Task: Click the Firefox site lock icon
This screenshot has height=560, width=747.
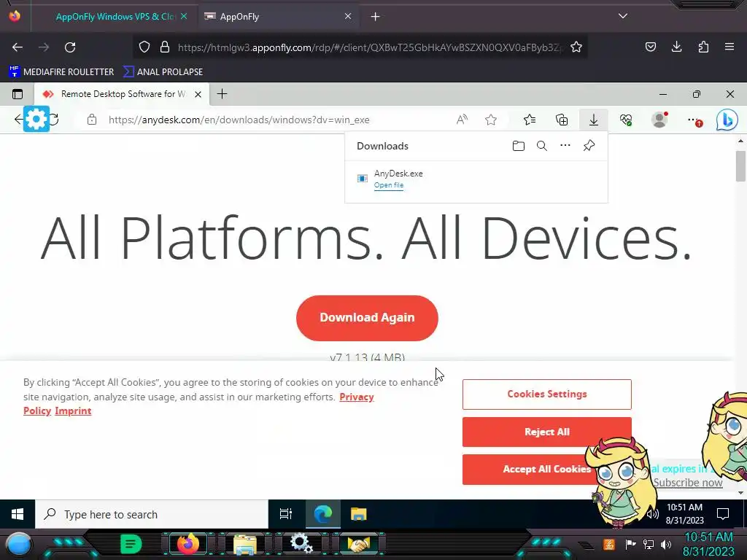Action: 165,47
